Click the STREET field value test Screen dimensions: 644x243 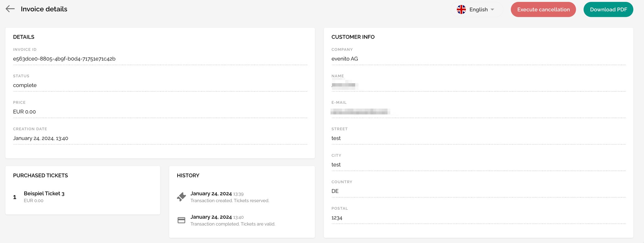tap(336, 138)
